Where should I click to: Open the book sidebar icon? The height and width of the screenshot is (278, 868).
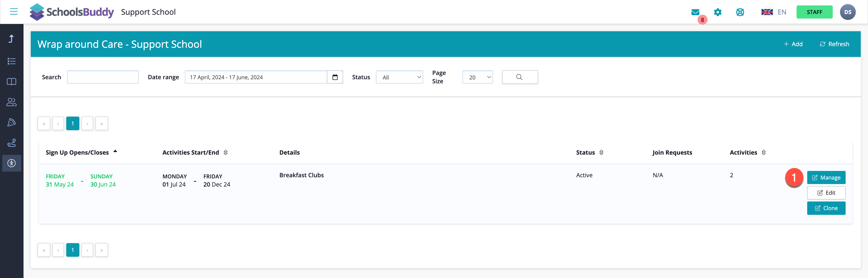click(12, 82)
